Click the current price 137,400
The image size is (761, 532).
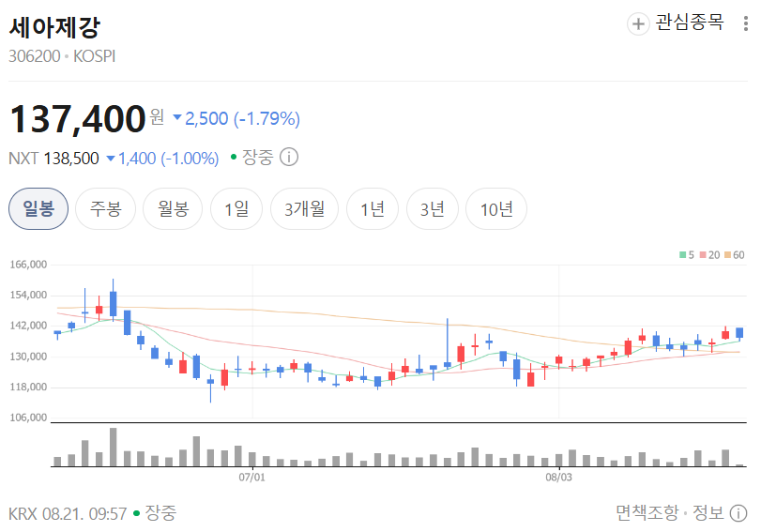78,119
